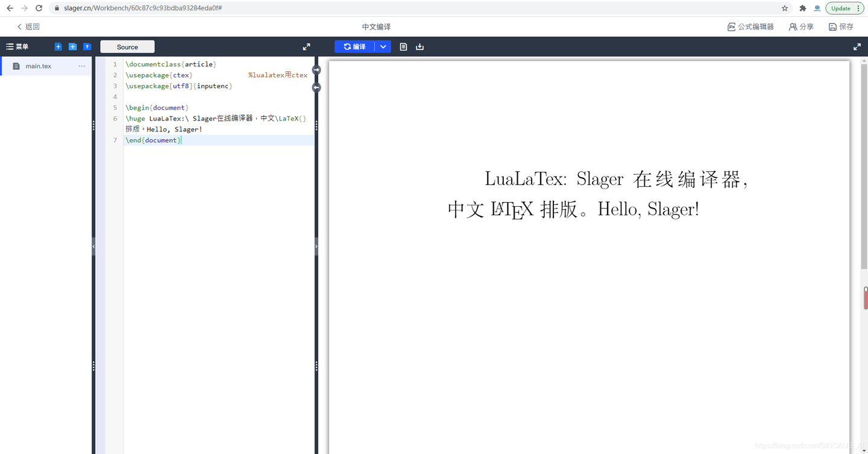Screen dimensions: 868x454
Task: Open the compile options dropdown next to 编译
Action: pos(383,46)
